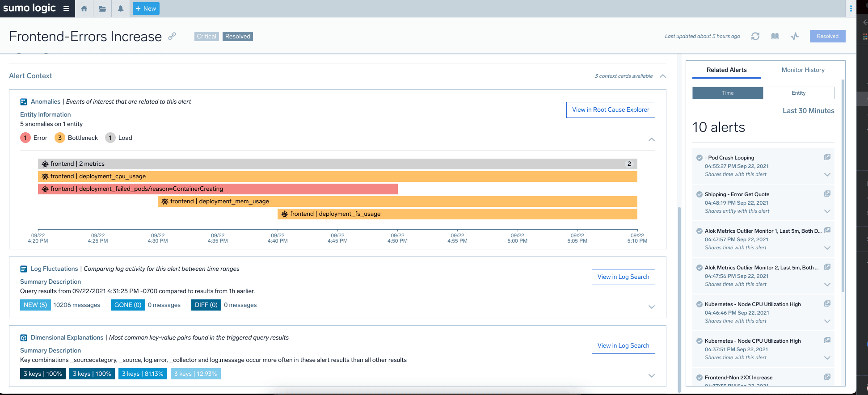Click the Anomalies card icon
The image size is (868, 395).
click(24, 102)
